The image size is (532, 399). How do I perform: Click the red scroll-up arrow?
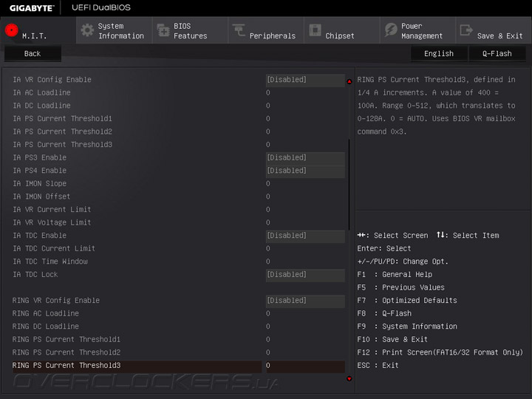pos(349,81)
